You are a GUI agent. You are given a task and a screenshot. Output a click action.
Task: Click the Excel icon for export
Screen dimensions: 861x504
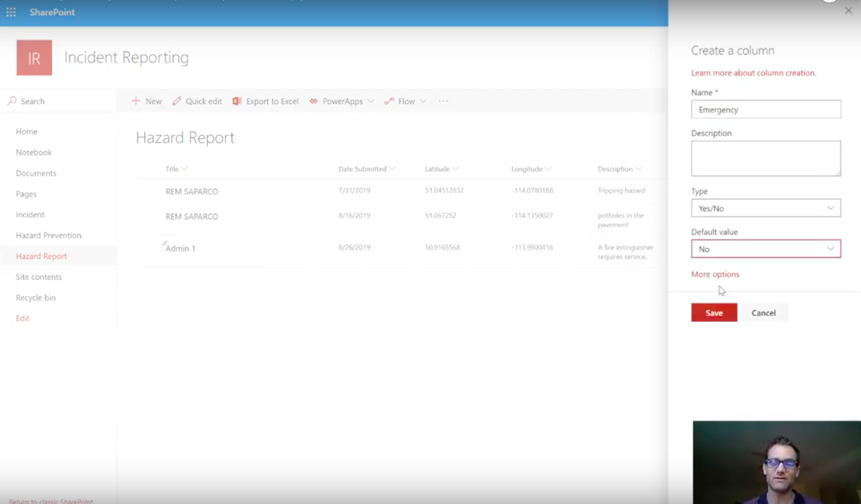click(237, 101)
